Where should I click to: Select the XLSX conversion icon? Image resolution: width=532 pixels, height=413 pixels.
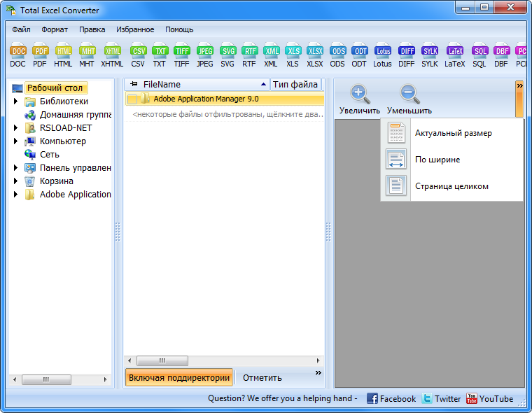pyautogui.click(x=315, y=55)
